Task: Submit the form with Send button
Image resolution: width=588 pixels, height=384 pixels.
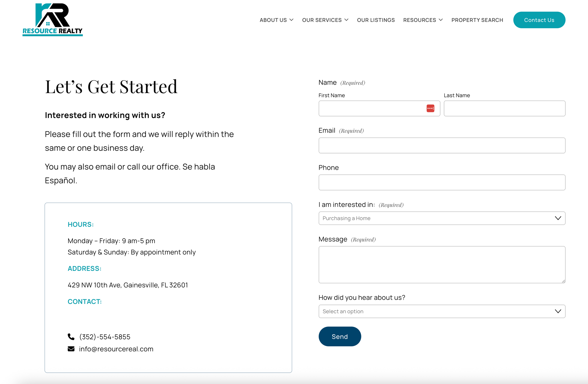Action: coord(340,336)
